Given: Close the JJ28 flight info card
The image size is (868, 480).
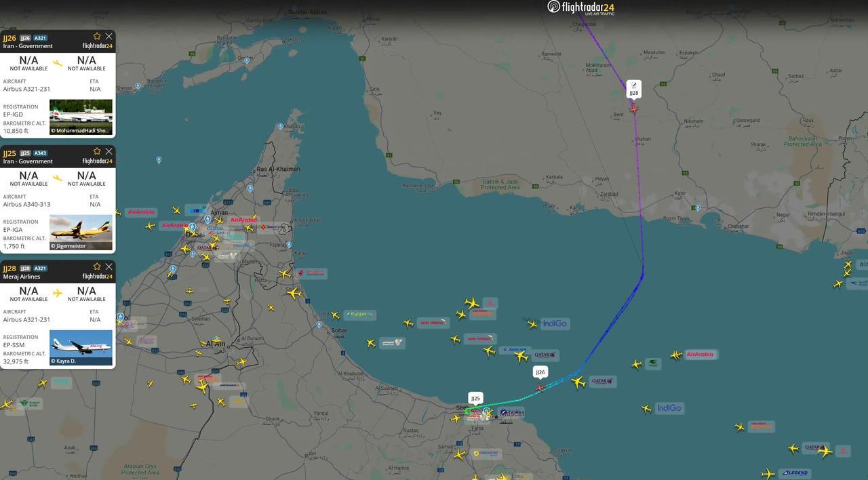Looking at the screenshot, I should click(x=108, y=266).
